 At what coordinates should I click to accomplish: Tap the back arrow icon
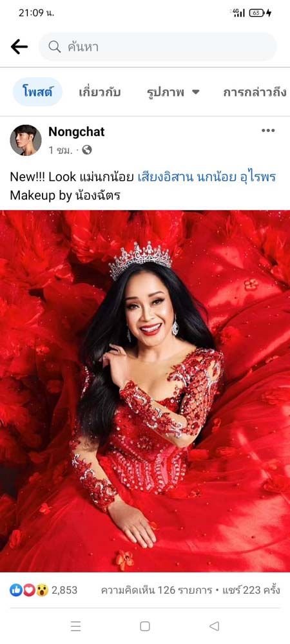click(19, 47)
